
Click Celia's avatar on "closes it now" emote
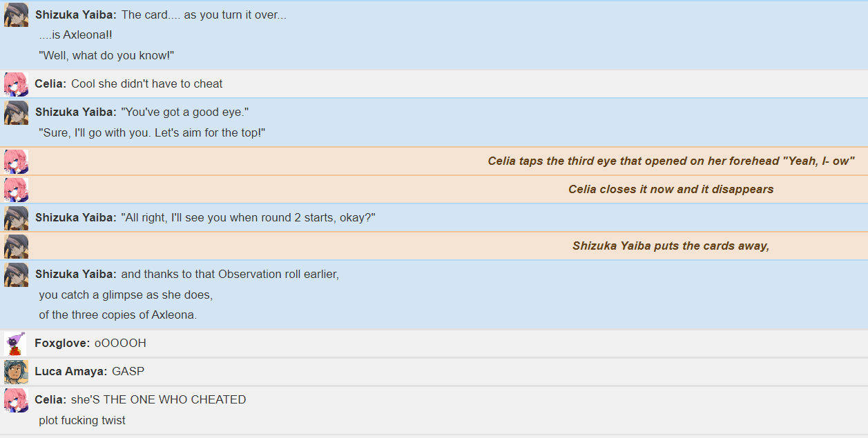click(x=16, y=190)
